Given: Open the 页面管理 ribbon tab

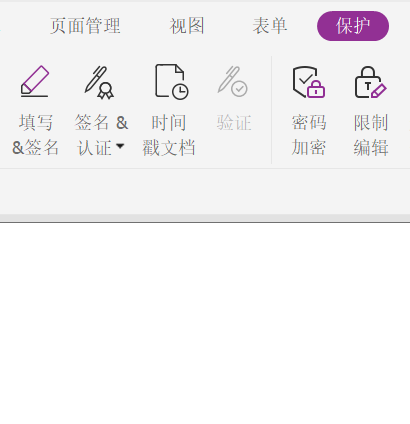Looking at the screenshot, I should (x=85, y=26).
